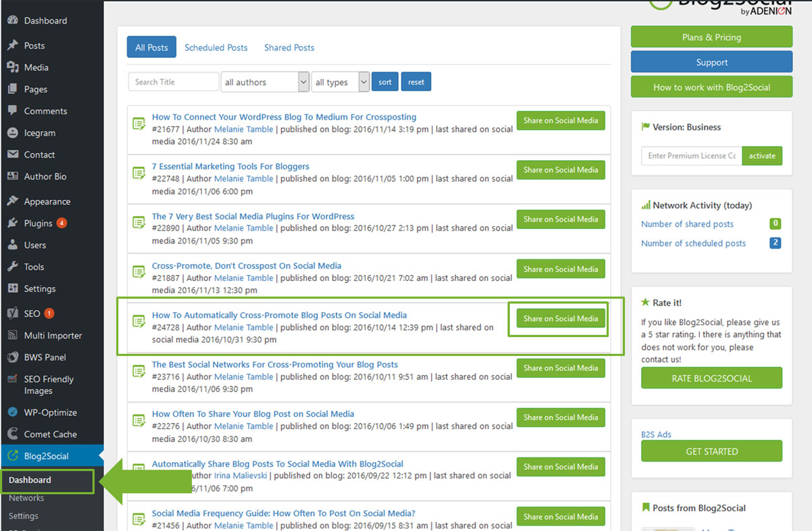This screenshot has height=531, width=812.
Task: Click the reset button
Action: (x=416, y=82)
